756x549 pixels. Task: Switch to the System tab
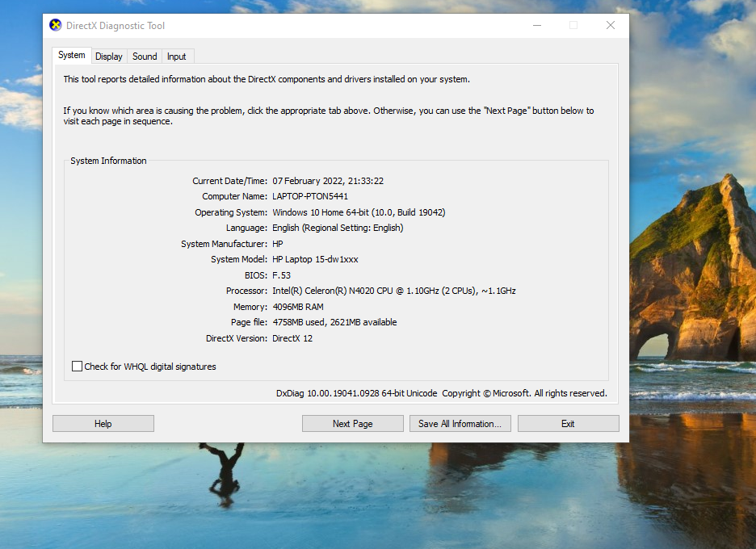pyautogui.click(x=72, y=56)
